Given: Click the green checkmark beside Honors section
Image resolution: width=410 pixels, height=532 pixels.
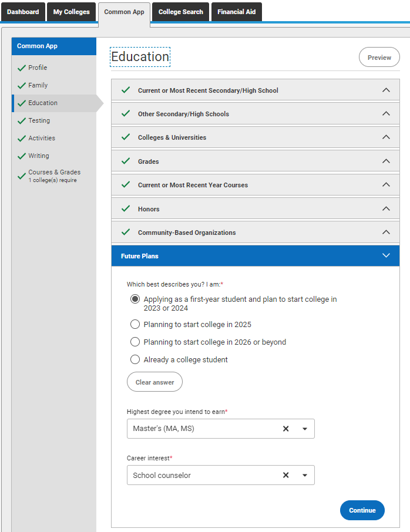Looking at the screenshot, I should tap(126, 208).
